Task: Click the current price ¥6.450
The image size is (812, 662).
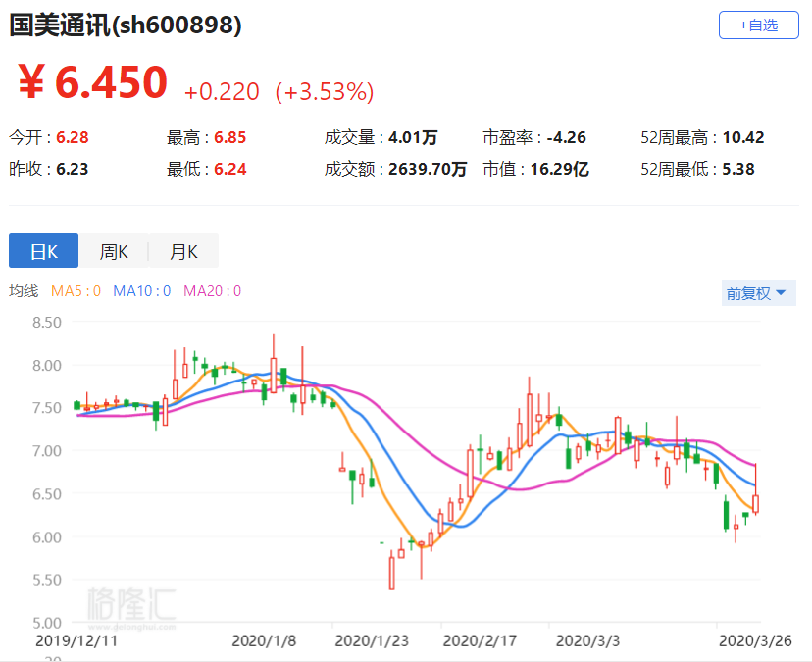Action: click(x=93, y=81)
